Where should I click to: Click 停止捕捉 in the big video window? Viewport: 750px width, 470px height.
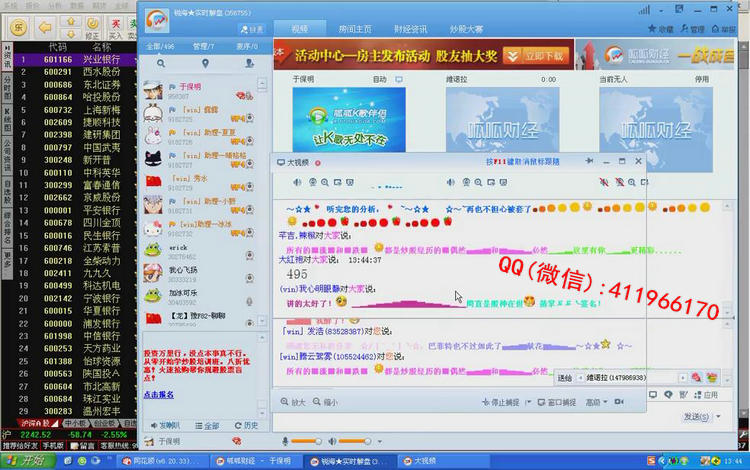(x=501, y=402)
